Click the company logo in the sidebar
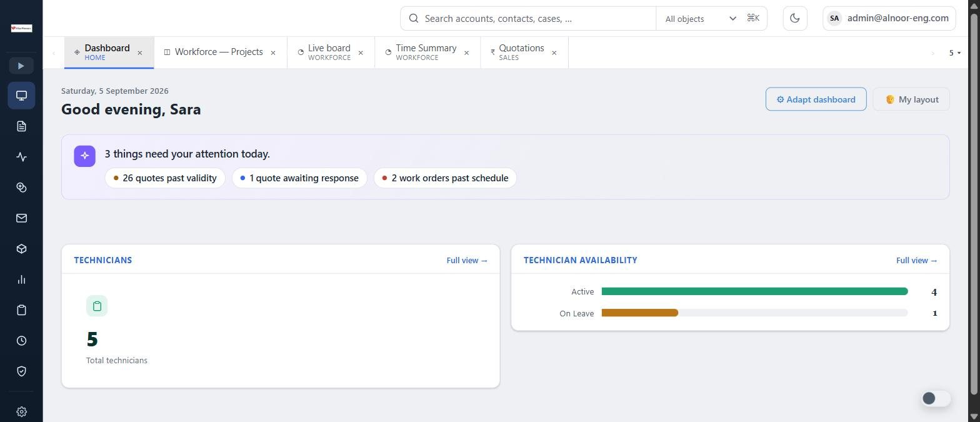This screenshot has height=422, width=980. (21, 28)
